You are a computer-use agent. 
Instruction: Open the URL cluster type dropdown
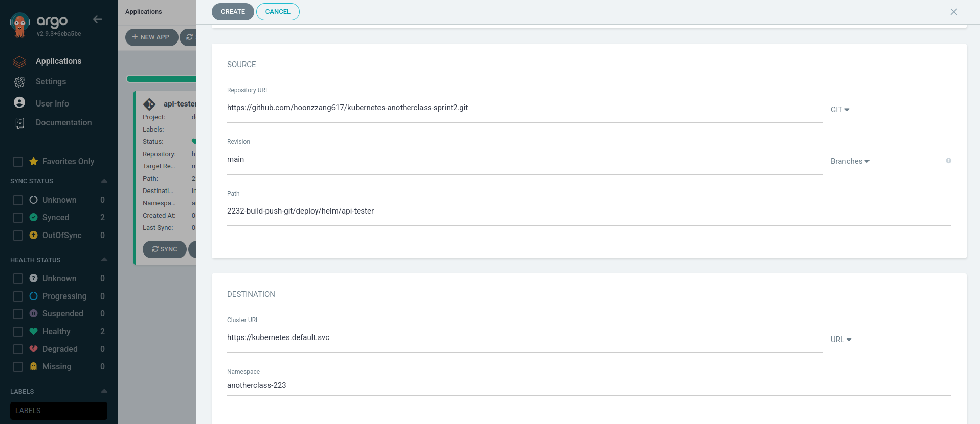(841, 340)
